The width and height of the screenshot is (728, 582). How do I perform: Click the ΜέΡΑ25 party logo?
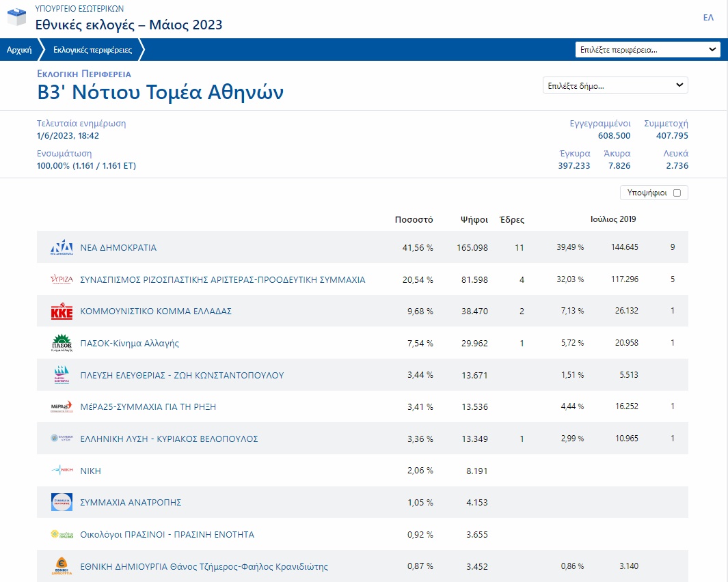point(62,407)
